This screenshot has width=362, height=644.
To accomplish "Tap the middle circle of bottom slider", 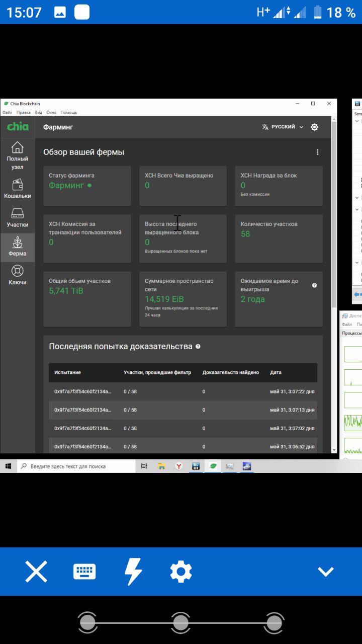I will (x=180, y=623).
